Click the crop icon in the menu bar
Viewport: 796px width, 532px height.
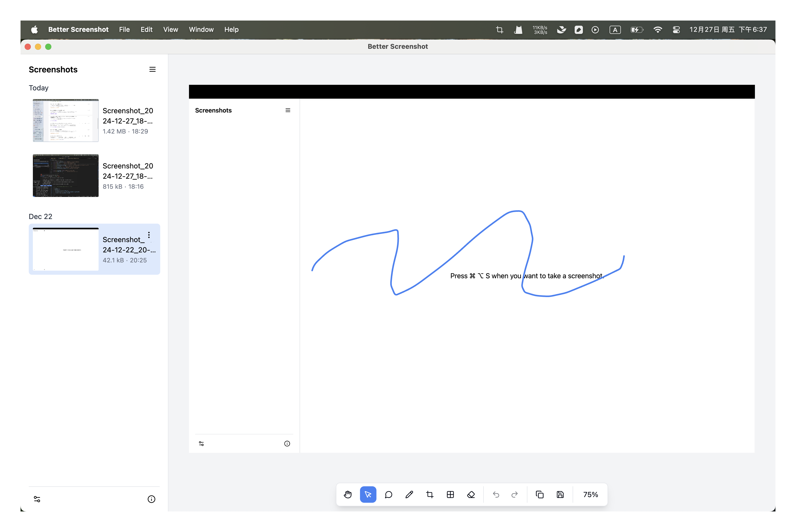[499, 30]
